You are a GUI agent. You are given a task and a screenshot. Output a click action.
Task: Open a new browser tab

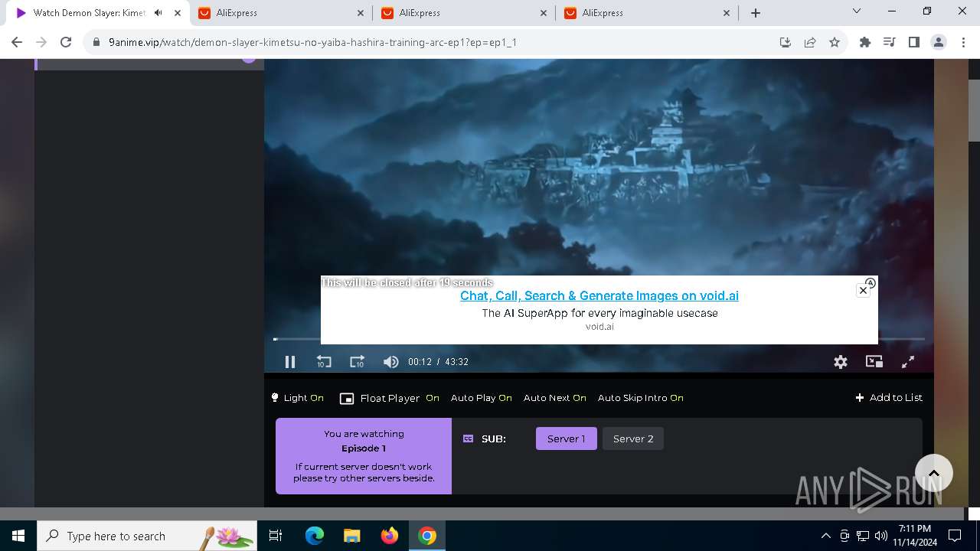click(756, 13)
